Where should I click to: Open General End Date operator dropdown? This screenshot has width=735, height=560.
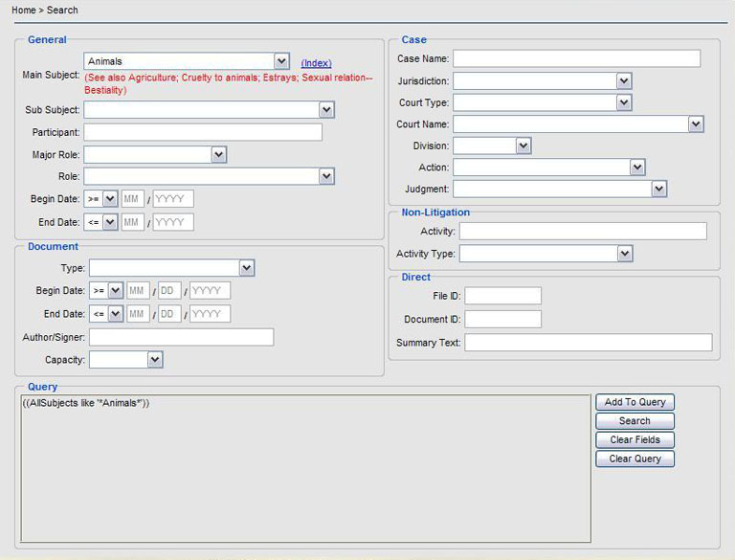click(100, 222)
